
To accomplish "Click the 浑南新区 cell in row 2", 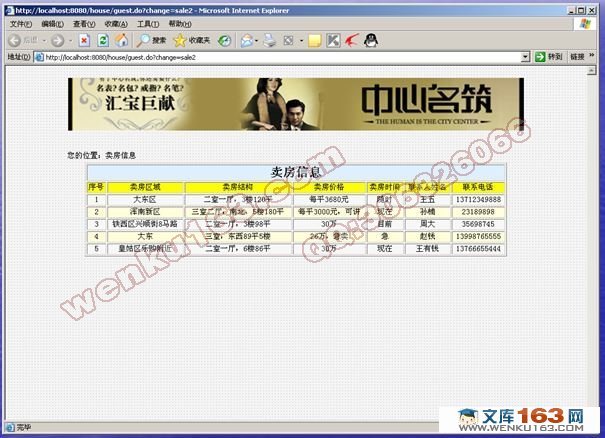I will point(145,212).
